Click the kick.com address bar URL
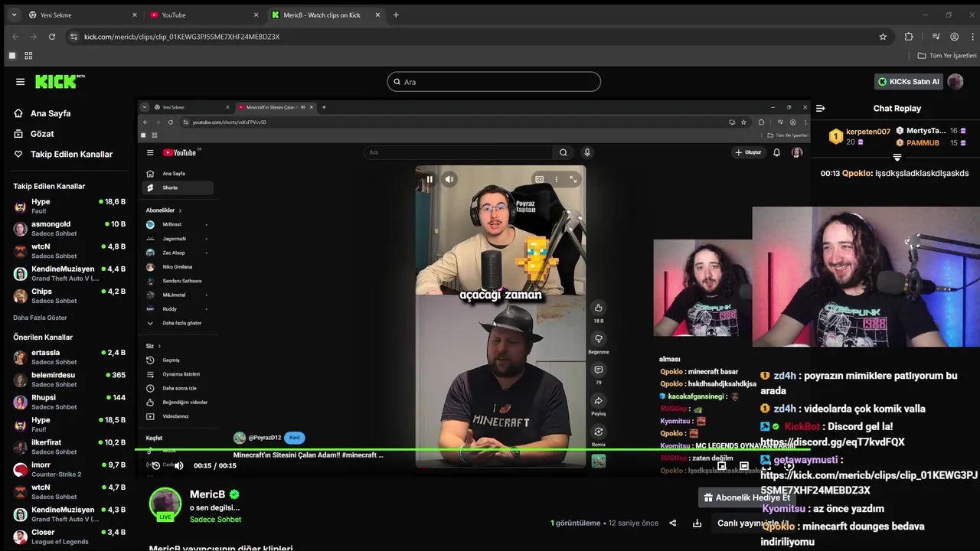 point(181,37)
